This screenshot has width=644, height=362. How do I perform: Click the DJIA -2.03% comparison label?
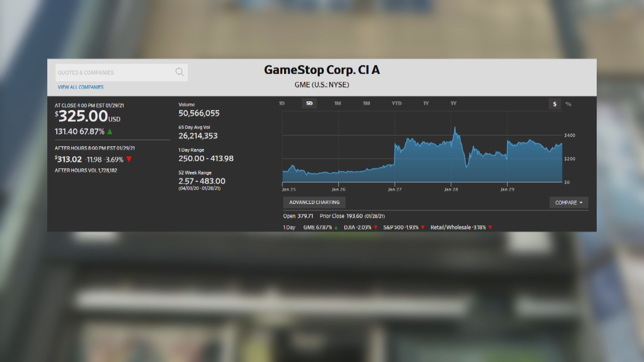[x=358, y=227]
